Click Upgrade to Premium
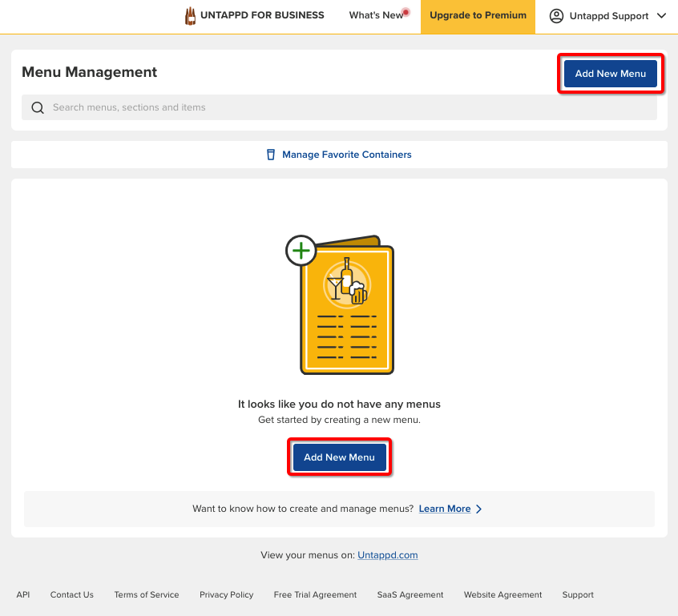678x616 pixels. (x=478, y=17)
